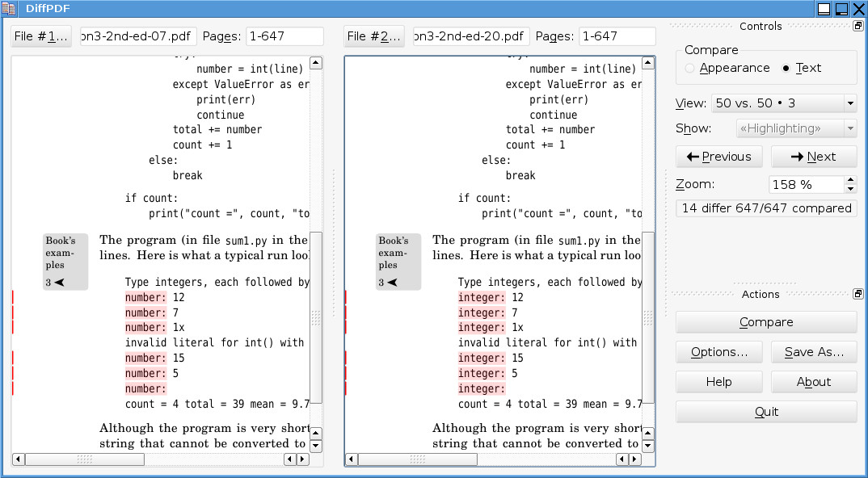868x478 pixels.
Task: Left horizontal scroll arrow in File #1 viewer
Action: point(19,459)
